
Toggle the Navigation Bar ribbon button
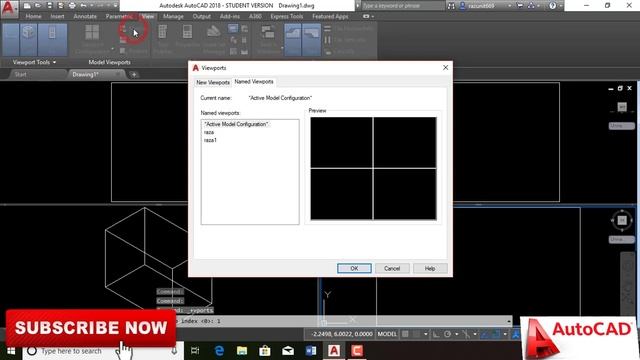pyautogui.click(x=52, y=40)
